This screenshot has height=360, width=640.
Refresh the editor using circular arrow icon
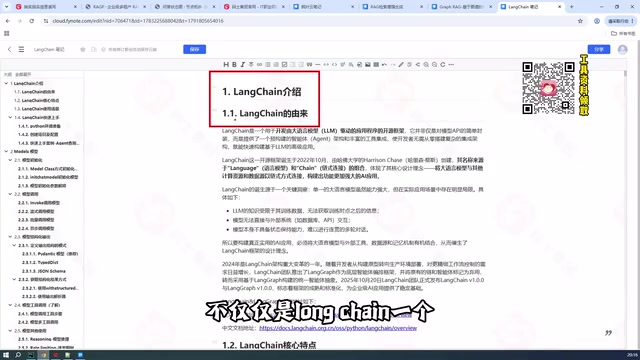click(443, 64)
